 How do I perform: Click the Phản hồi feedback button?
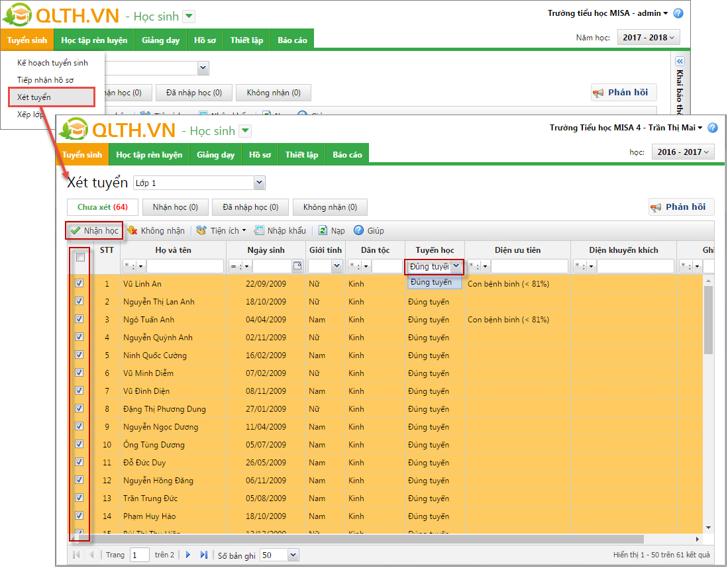681,207
